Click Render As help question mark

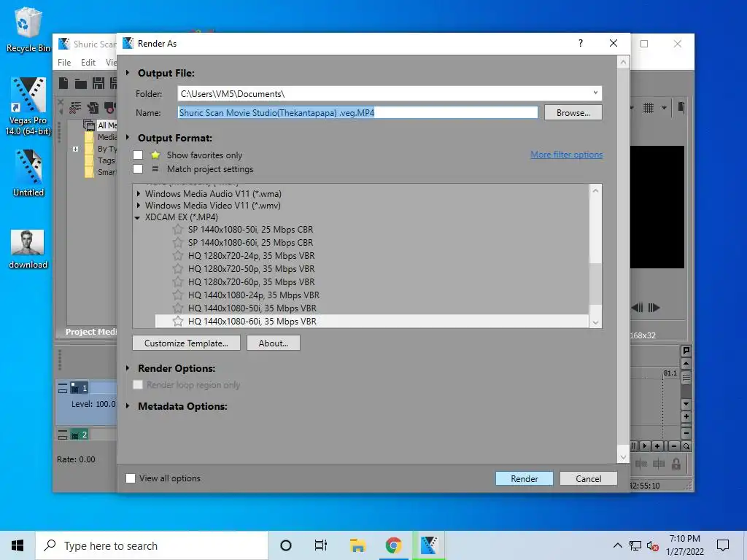[x=580, y=43]
